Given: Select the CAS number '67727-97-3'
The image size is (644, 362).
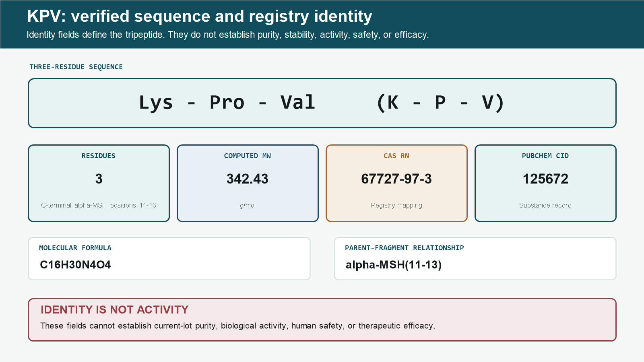Looking at the screenshot, I should click(396, 179).
